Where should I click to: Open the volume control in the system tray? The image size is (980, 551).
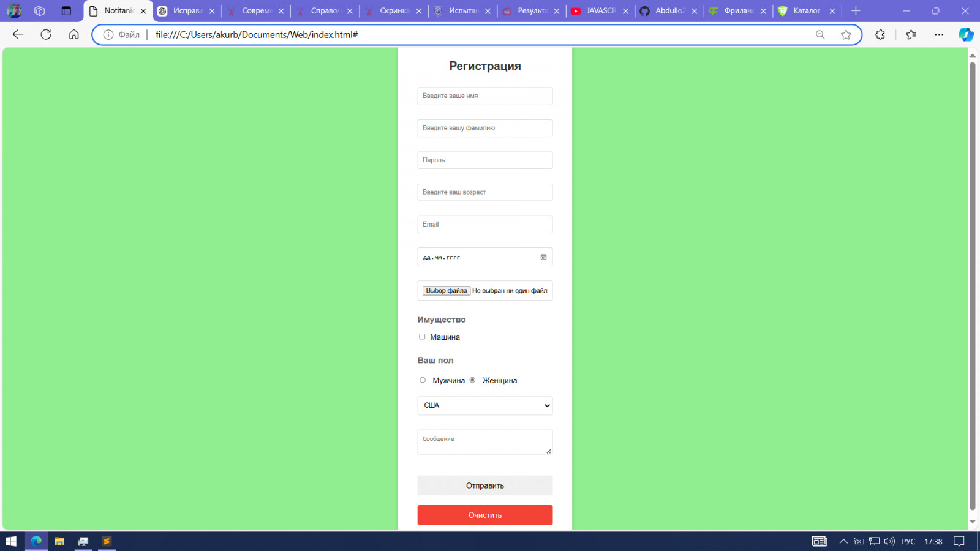[889, 541]
